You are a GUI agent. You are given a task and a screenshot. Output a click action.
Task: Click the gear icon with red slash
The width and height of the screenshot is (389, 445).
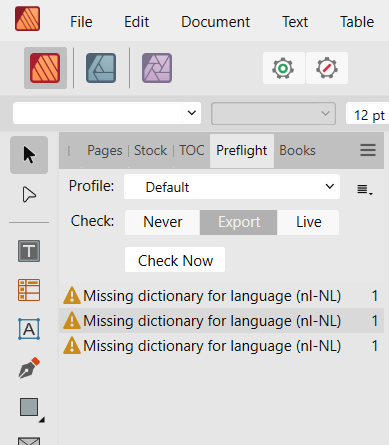(x=327, y=68)
